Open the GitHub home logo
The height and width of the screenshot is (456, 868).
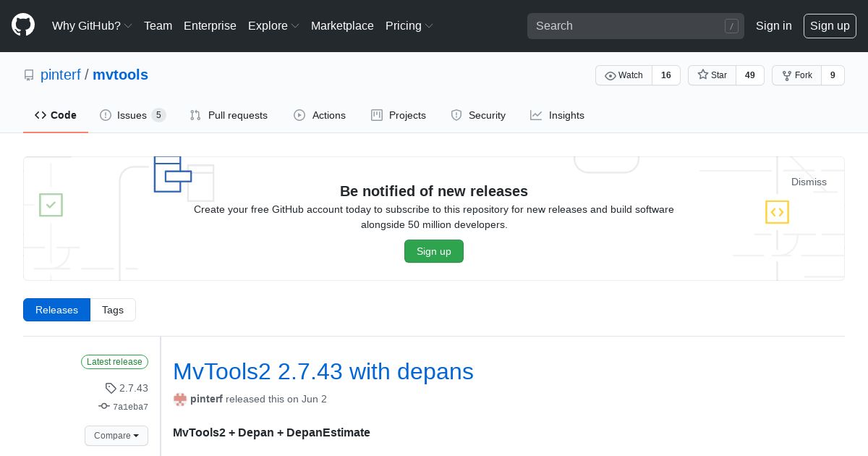tap(23, 25)
